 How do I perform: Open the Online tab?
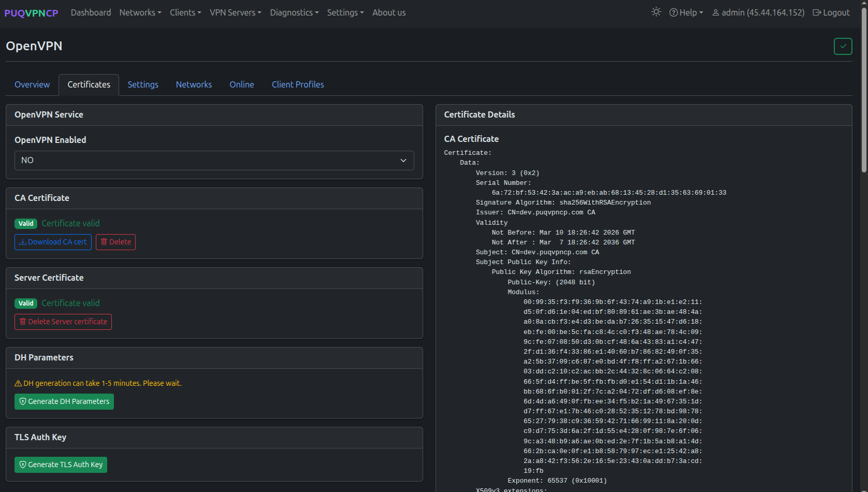[242, 84]
